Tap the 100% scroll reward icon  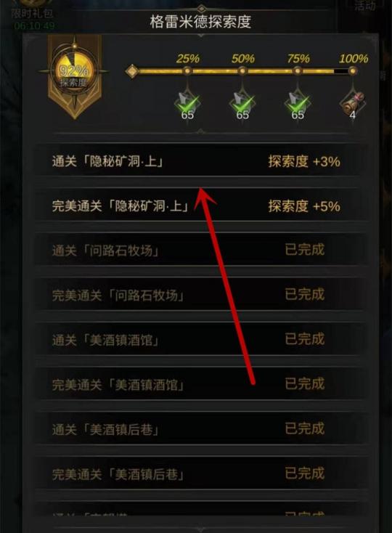(353, 105)
